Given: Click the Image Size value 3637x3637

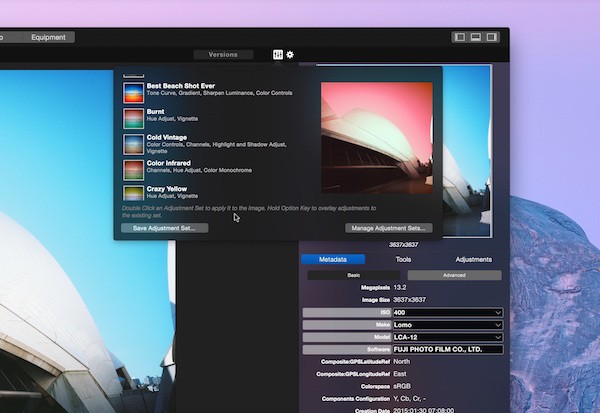Looking at the screenshot, I should tap(409, 299).
